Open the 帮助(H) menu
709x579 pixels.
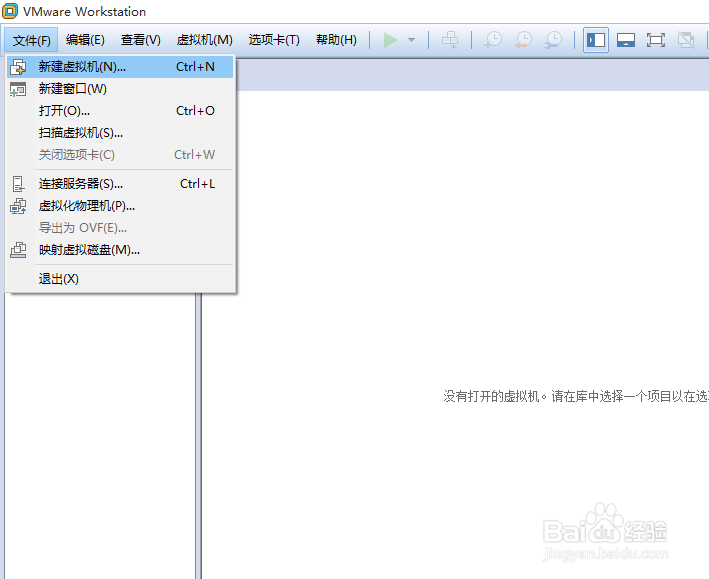coord(336,40)
